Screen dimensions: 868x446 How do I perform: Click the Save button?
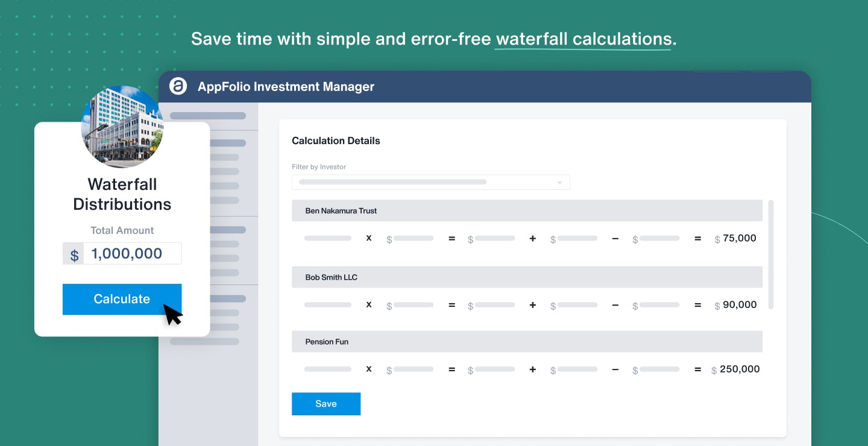(326, 403)
